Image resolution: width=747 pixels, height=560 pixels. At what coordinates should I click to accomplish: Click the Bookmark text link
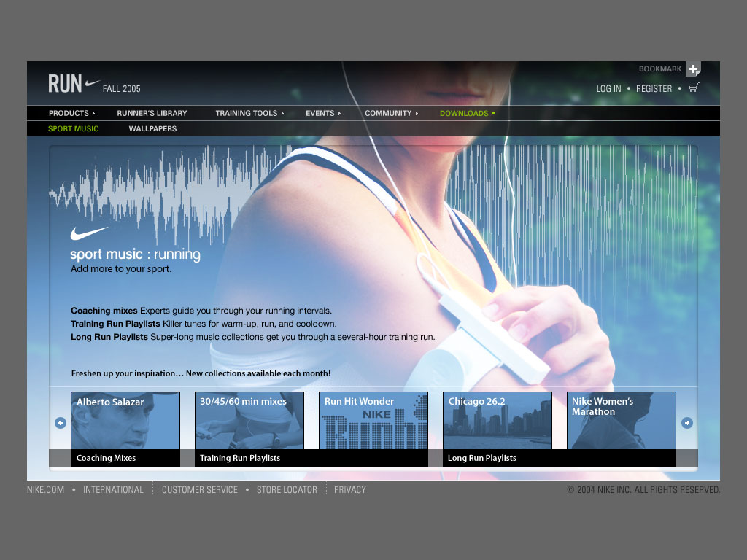659,69
